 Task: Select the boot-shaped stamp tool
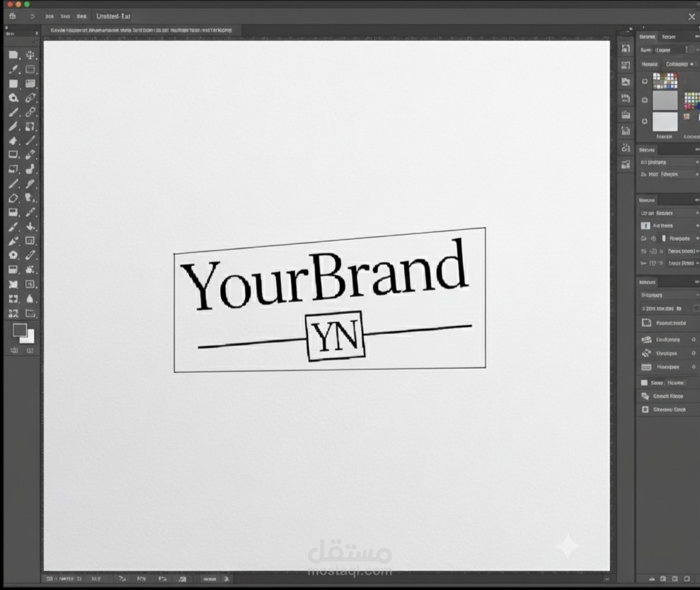point(30,169)
